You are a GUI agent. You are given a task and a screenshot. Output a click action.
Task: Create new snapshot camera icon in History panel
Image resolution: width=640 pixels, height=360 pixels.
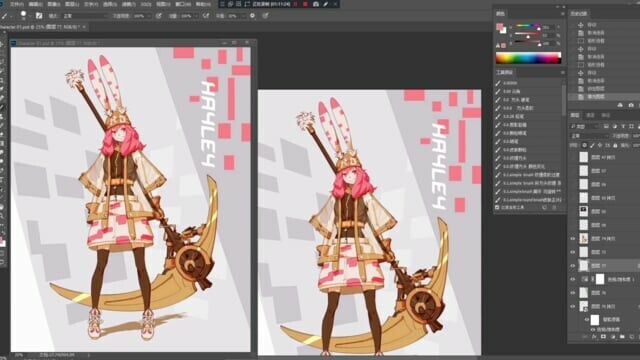[x=631, y=105]
